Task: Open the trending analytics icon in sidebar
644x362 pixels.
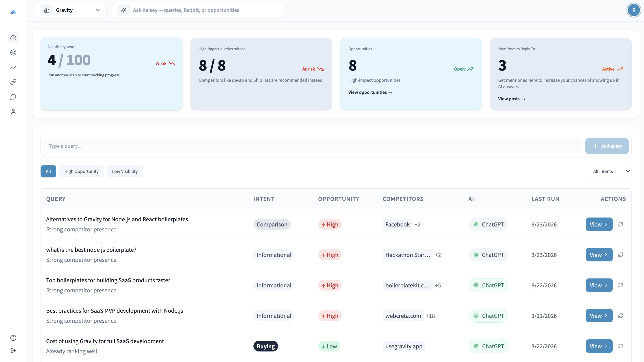Action: click(x=13, y=67)
